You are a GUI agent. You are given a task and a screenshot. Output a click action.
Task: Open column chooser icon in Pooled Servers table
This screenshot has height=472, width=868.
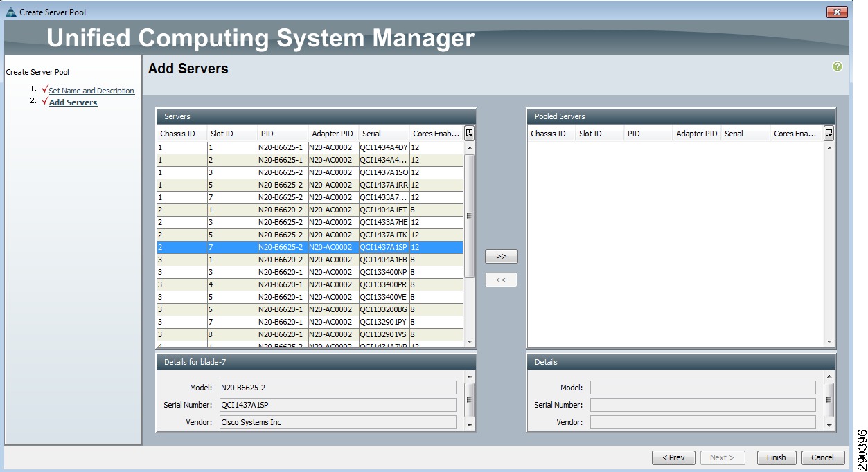[x=829, y=133]
